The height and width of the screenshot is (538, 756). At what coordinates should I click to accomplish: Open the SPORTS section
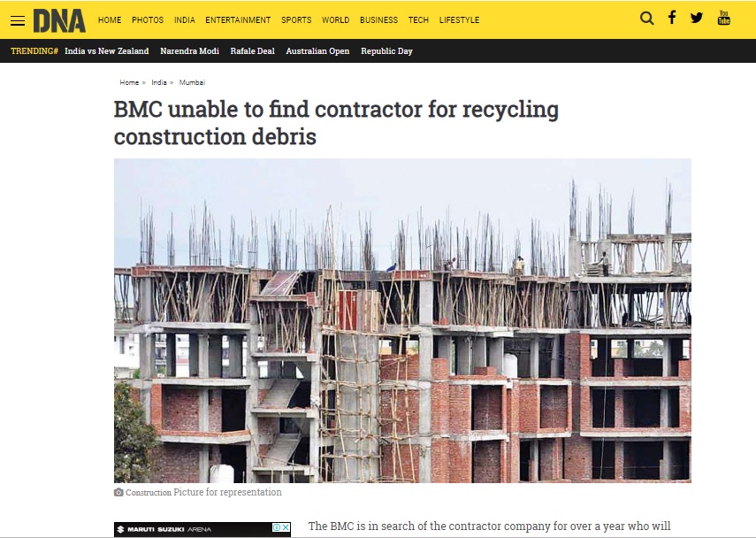[296, 20]
